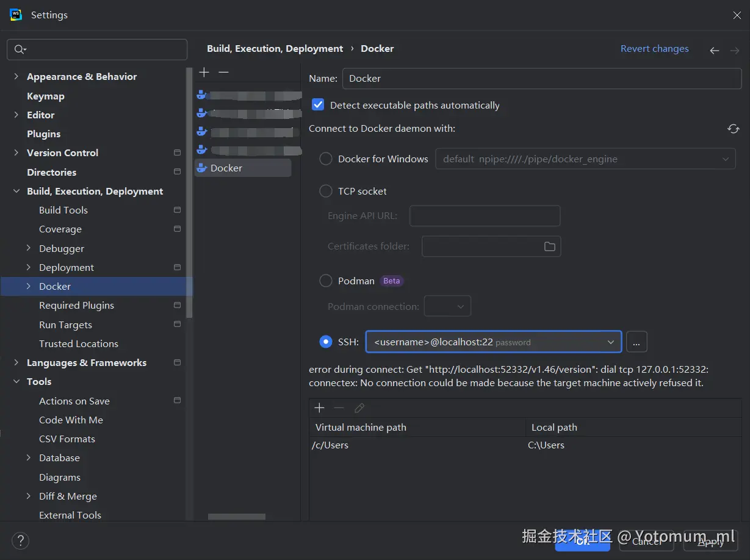Remove selected Docker connection with minus icon
The height and width of the screenshot is (560, 750).
click(223, 72)
